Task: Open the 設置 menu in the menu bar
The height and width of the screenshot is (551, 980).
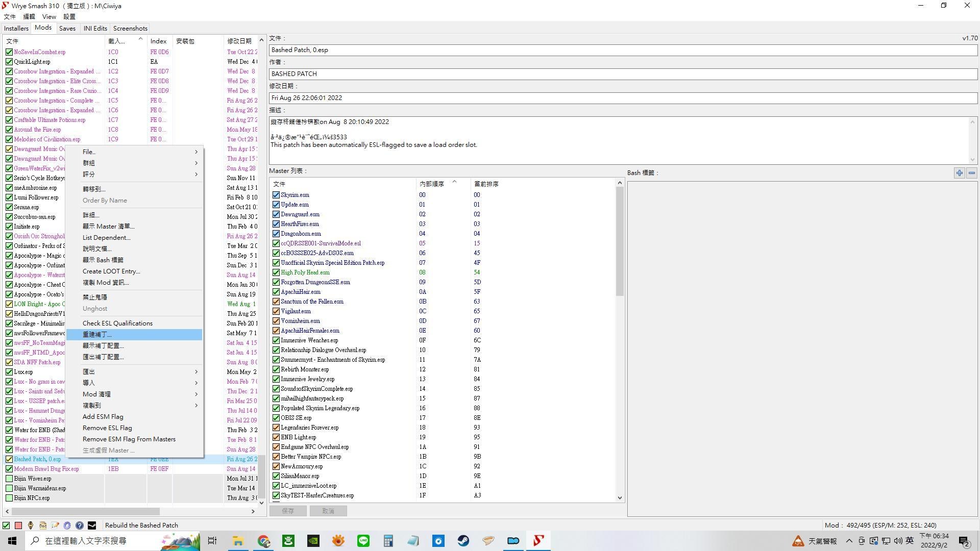Action: pos(69,17)
